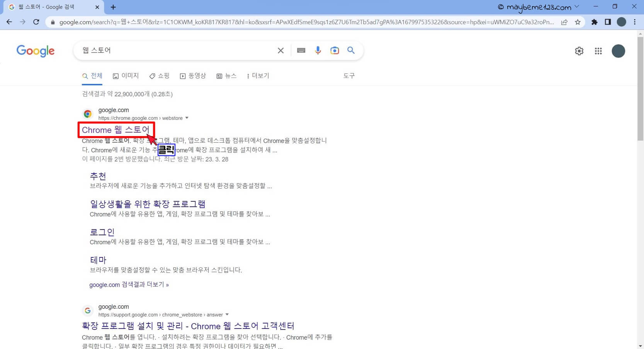Image resolution: width=644 pixels, height=349 pixels.
Task: Open the Chrome three-dot menu
Action: coord(635,22)
